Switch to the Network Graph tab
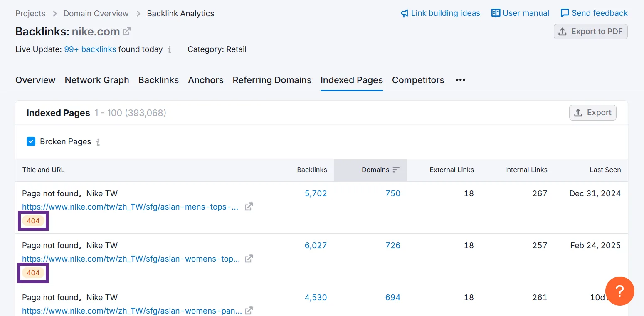The image size is (644, 316). 97,80
